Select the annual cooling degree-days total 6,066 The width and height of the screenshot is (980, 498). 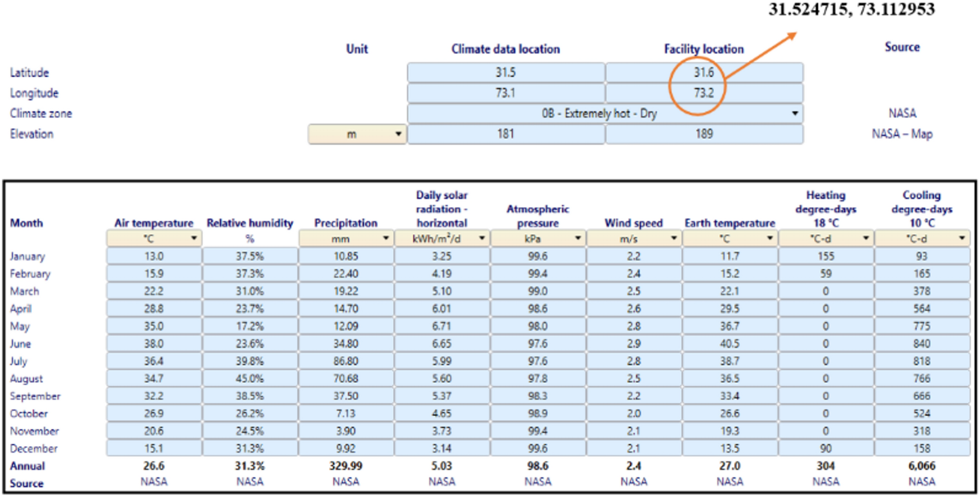pyautogui.click(x=922, y=466)
